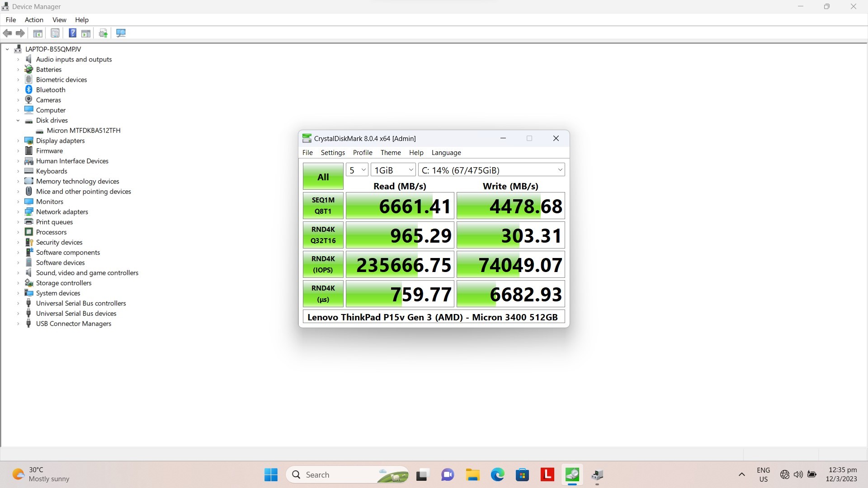This screenshot has width=868, height=488.
Task: Collapse the LAPTOP-B55QMPJV root node
Action: click(x=7, y=49)
